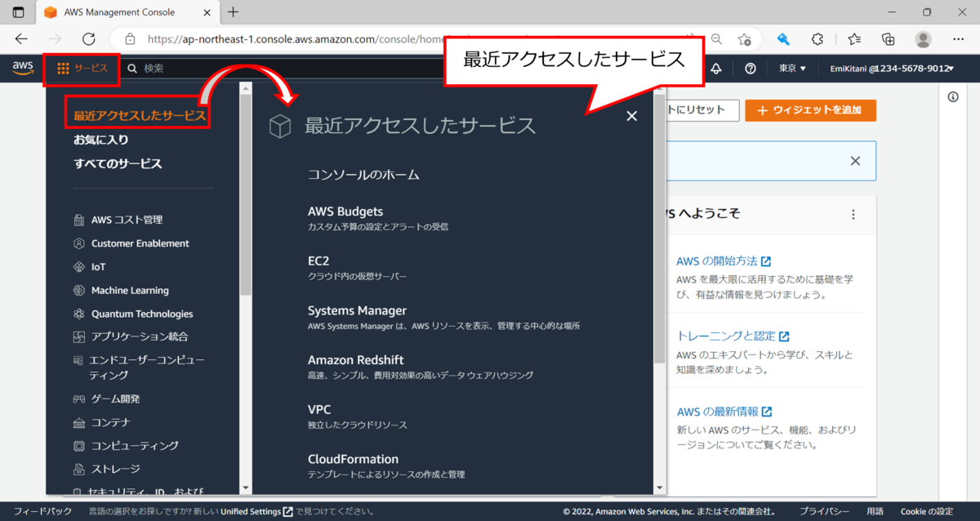This screenshot has height=521, width=980.
Task: Focus the 検索 search field
Action: 286,69
